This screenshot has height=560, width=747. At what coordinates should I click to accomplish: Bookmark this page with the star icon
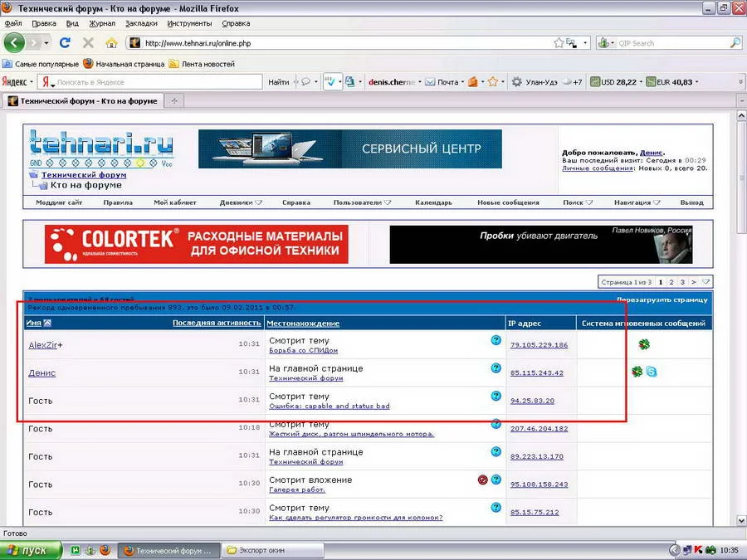point(559,43)
